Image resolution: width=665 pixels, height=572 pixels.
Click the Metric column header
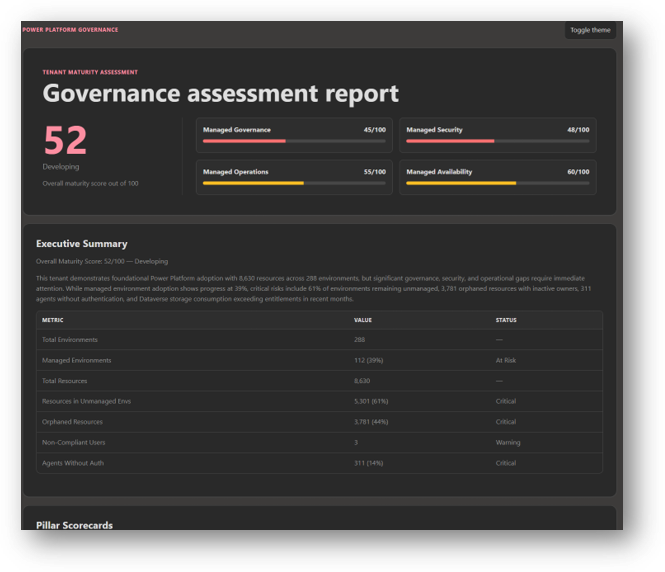[53, 320]
